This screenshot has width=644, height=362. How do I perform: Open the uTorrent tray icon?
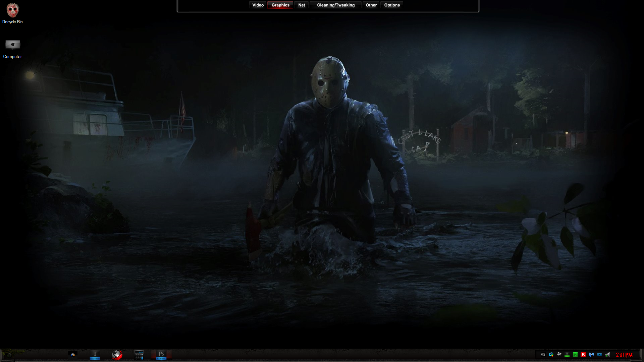coord(575,355)
